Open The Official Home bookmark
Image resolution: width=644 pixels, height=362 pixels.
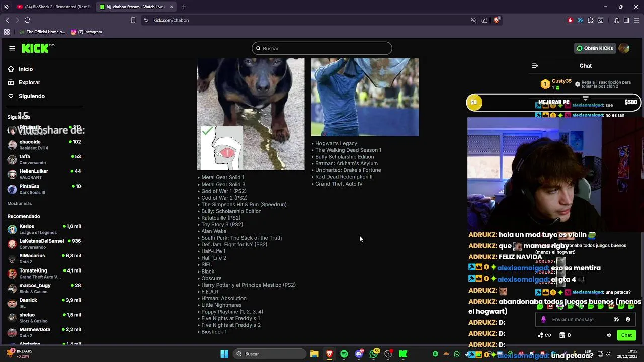point(42,32)
